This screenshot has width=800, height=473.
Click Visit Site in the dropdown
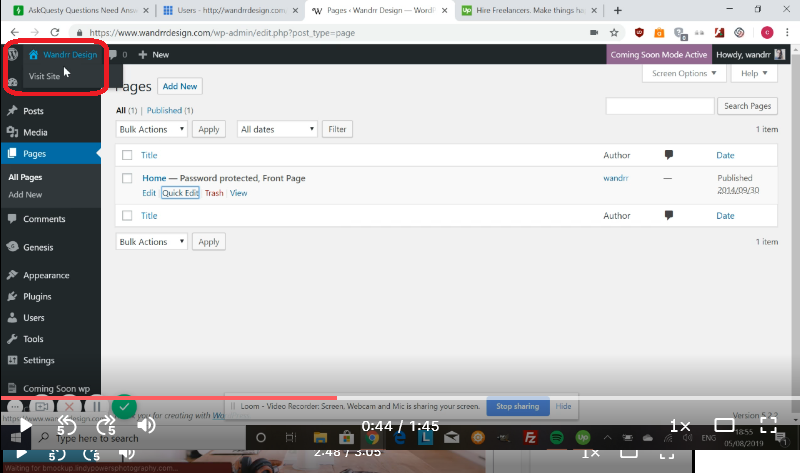coord(44,76)
